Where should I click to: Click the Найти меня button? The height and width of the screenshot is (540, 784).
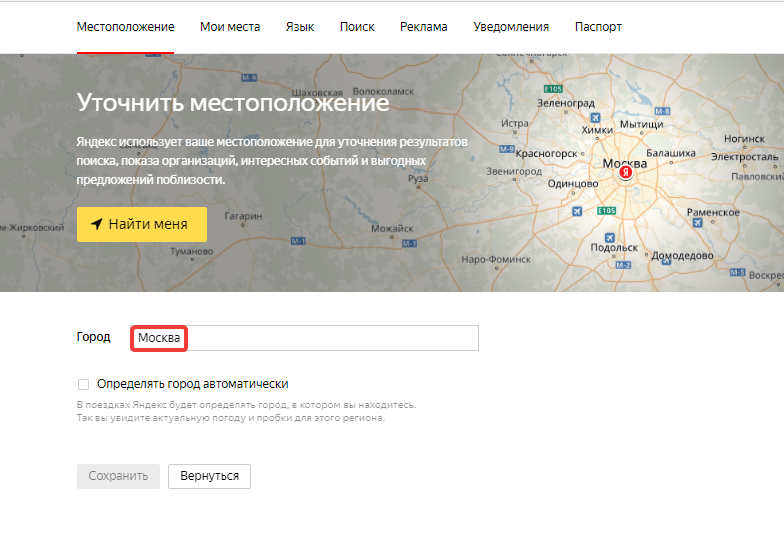(x=142, y=224)
